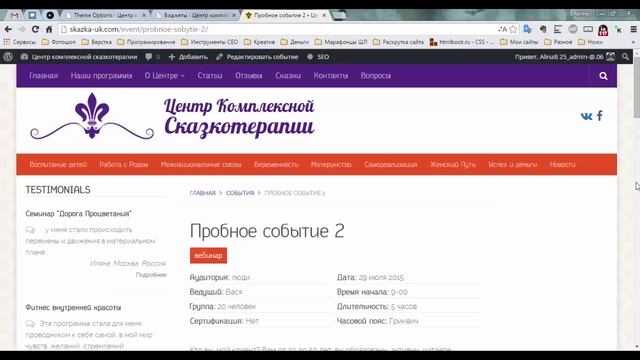Viewport: 640px width, 360px height.
Task: Open Отзывы nav item
Action: 249,76
